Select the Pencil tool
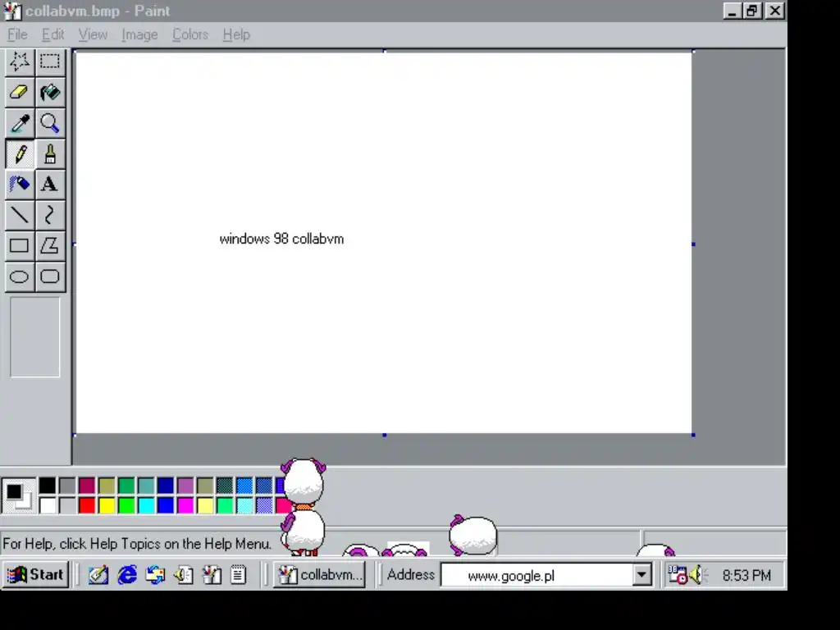 (20, 153)
